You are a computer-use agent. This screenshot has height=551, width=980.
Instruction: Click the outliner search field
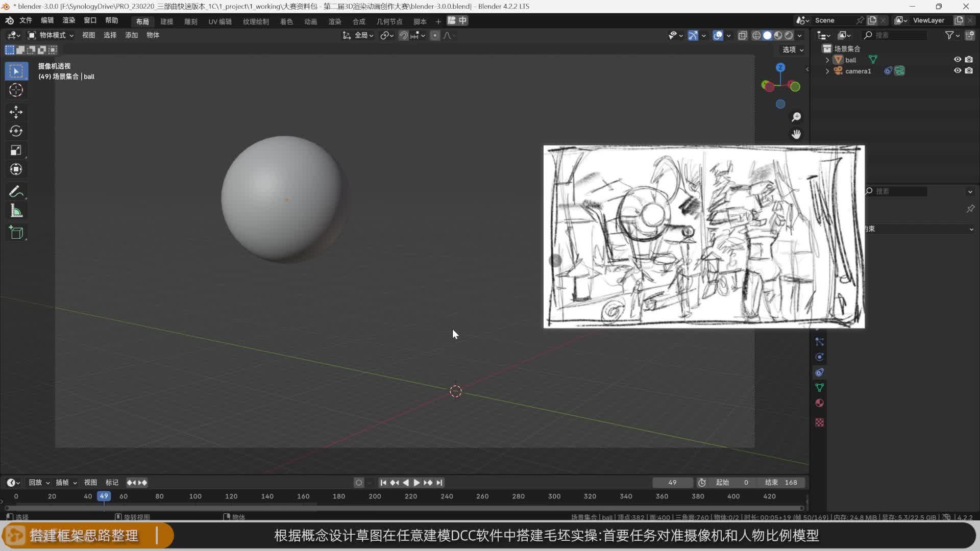[894, 35]
